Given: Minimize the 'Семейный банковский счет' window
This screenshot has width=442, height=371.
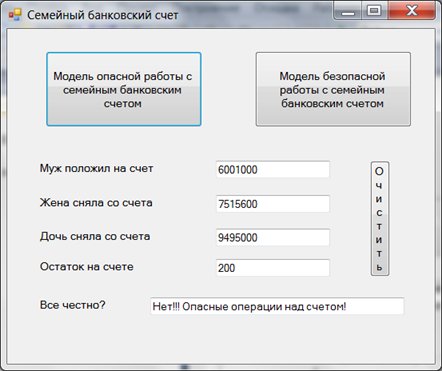Looking at the screenshot, I should click(x=348, y=11).
